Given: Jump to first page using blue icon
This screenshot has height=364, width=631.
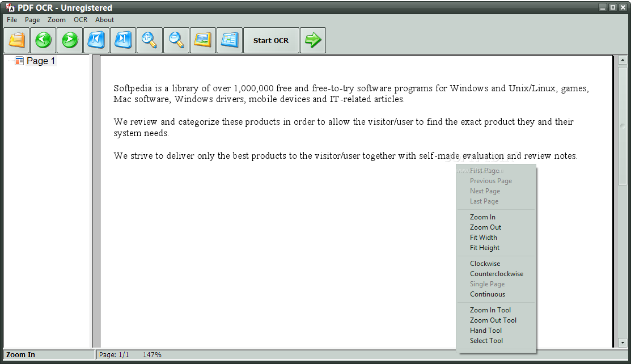Looking at the screenshot, I should click(x=96, y=40).
